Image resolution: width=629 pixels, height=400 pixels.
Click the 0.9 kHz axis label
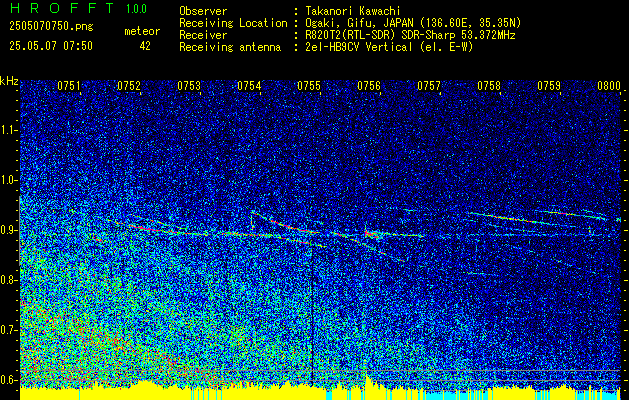coord(8,230)
